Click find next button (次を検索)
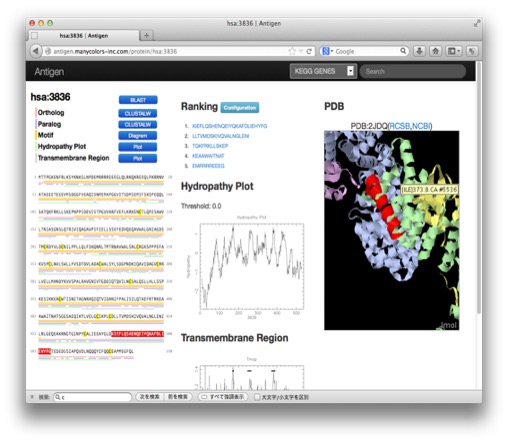 click(x=149, y=397)
